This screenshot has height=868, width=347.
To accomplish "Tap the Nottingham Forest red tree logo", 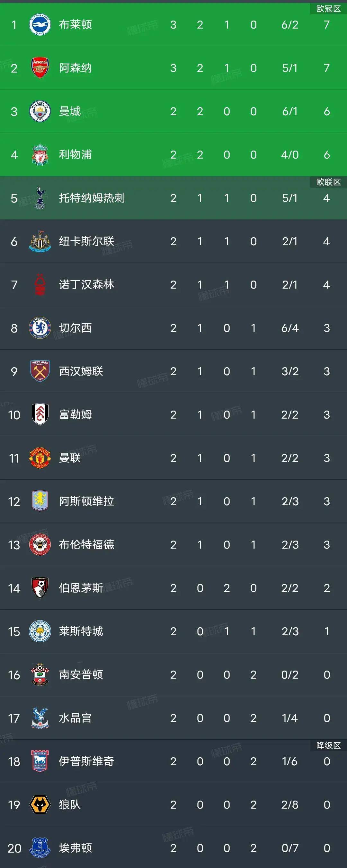I will tap(40, 285).
